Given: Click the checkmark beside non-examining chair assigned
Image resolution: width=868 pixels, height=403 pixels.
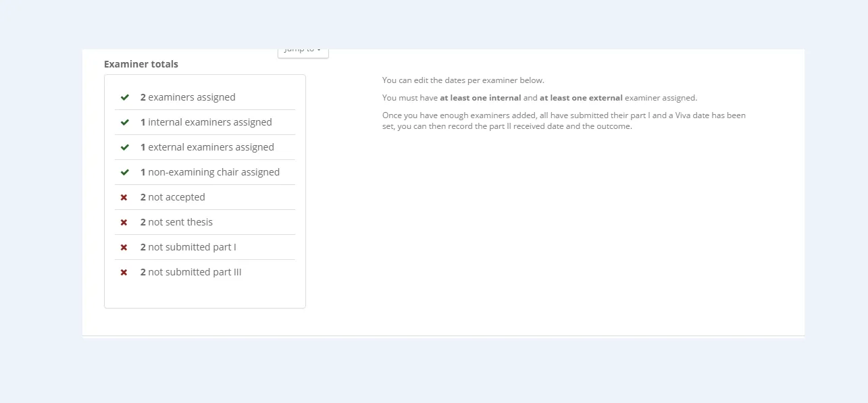Looking at the screenshot, I should [124, 171].
